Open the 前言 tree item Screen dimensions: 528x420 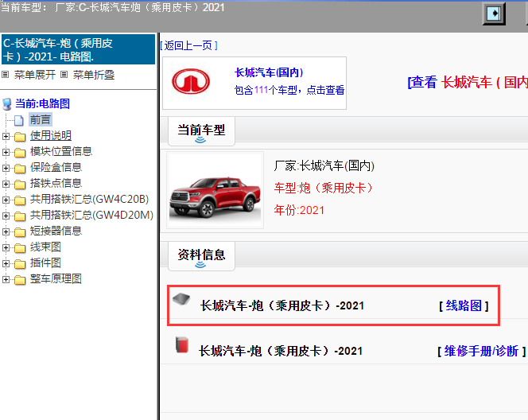point(41,119)
